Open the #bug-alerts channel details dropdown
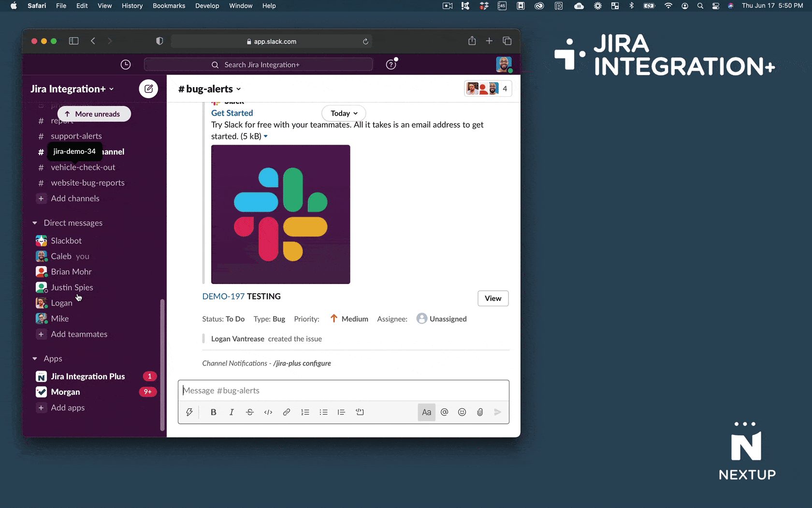The width and height of the screenshot is (812, 508). pyautogui.click(x=209, y=89)
